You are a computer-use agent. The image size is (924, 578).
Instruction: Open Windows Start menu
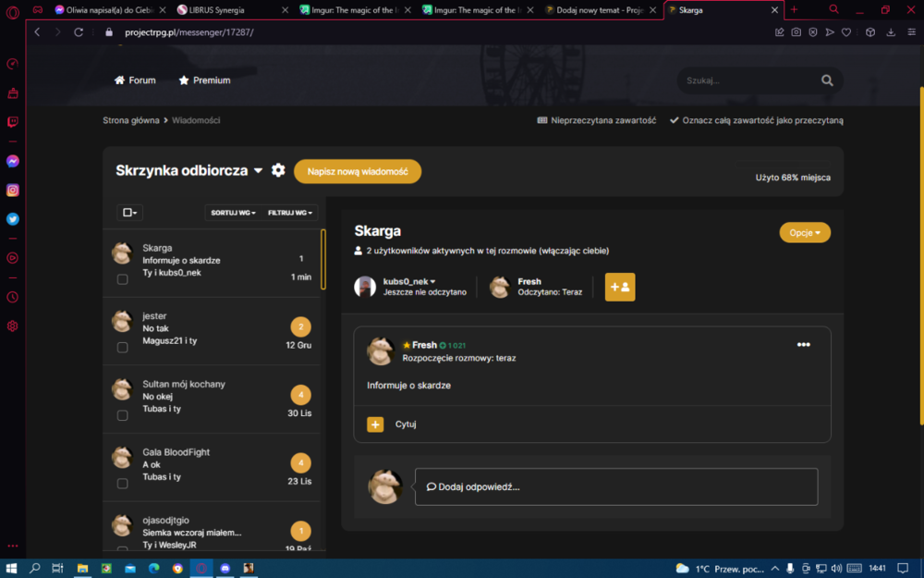pyautogui.click(x=11, y=569)
